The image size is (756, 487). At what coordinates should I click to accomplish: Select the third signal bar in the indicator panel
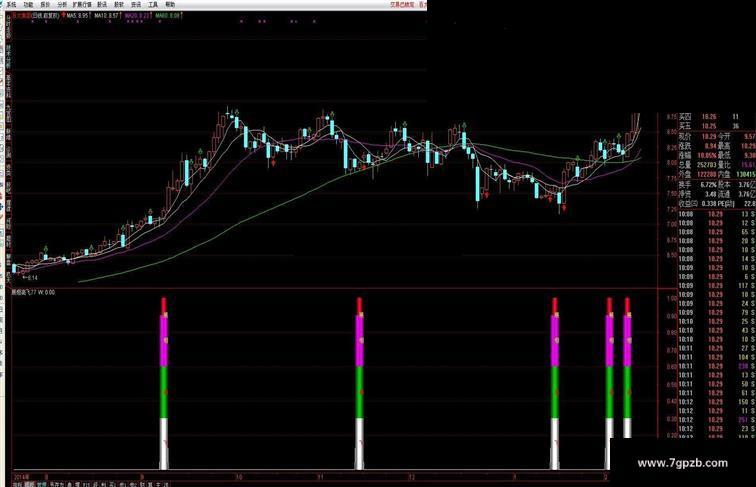tap(555, 383)
